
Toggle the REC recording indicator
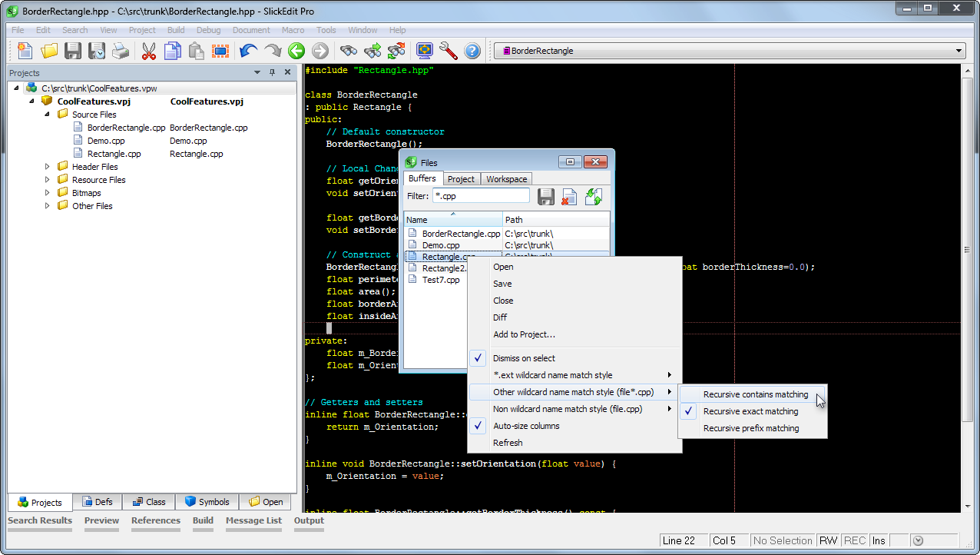[855, 540]
